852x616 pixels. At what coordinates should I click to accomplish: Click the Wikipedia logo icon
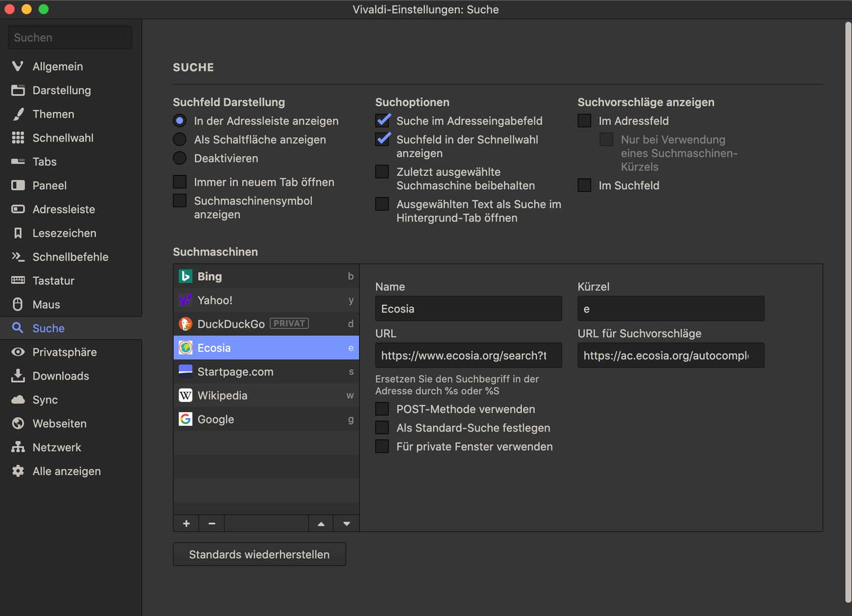tap(185, 395)
